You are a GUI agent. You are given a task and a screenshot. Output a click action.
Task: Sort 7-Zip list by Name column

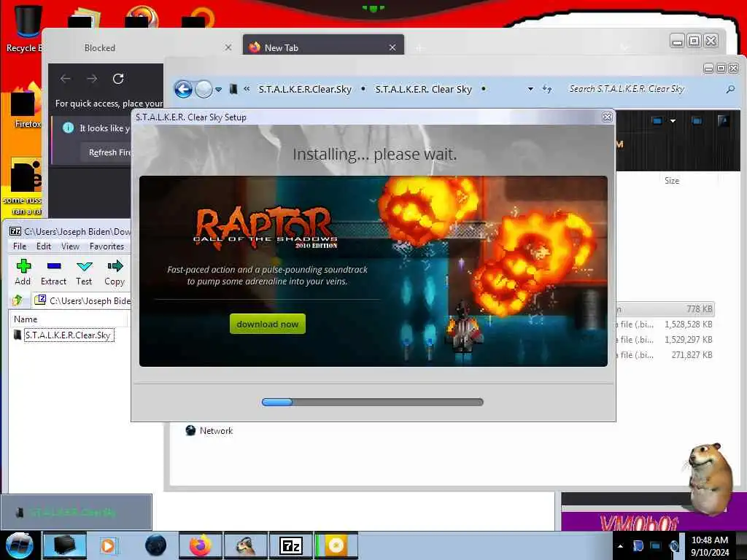pyautogui.click(x=69, y=319)
